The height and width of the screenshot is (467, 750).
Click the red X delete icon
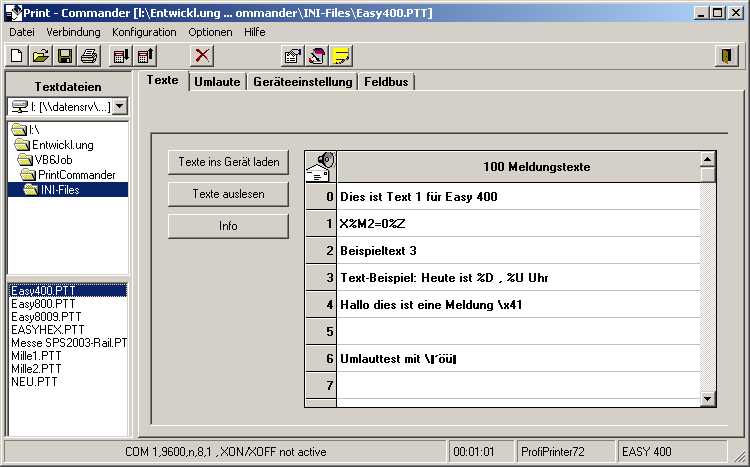point(202,56)
